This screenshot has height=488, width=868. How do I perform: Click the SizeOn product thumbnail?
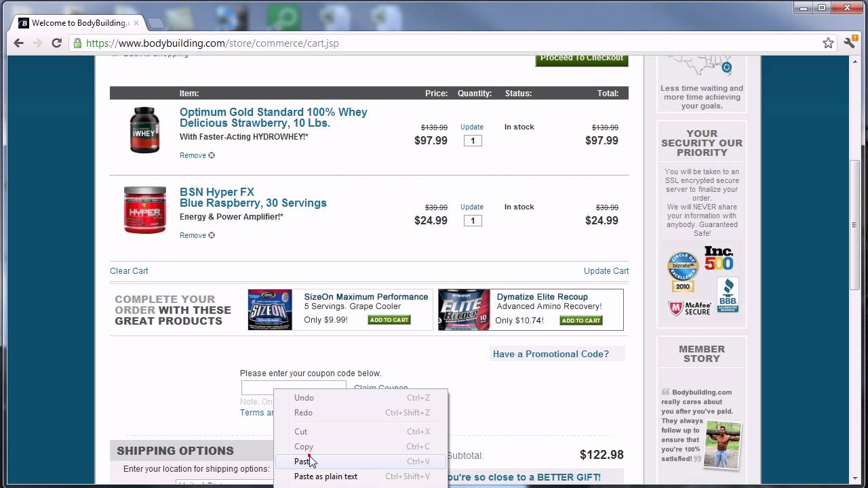(x=270, y=310)
